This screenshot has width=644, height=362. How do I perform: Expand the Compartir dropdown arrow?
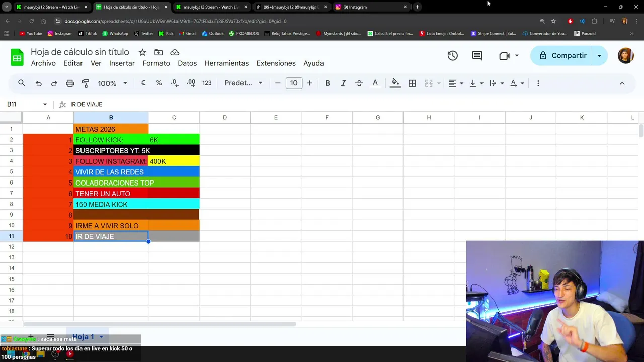point(599,56)
